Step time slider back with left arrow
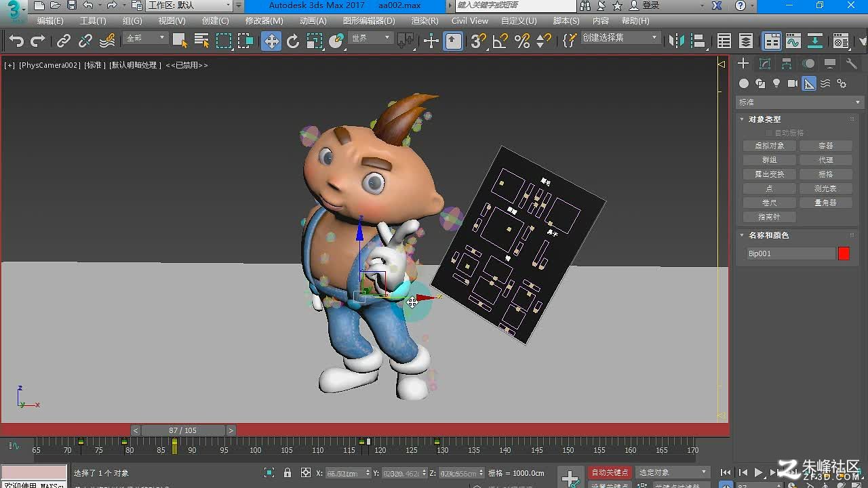 tap(136, 430)
